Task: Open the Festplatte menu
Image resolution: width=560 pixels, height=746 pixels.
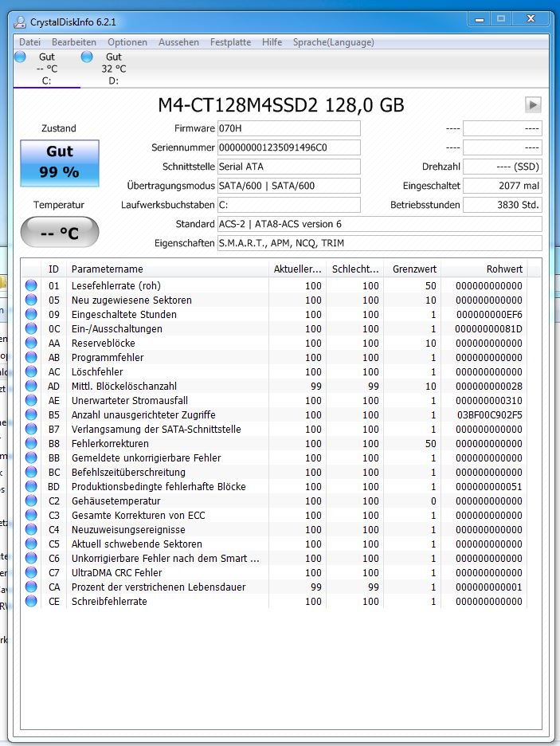Action: (x=230, y=42)
